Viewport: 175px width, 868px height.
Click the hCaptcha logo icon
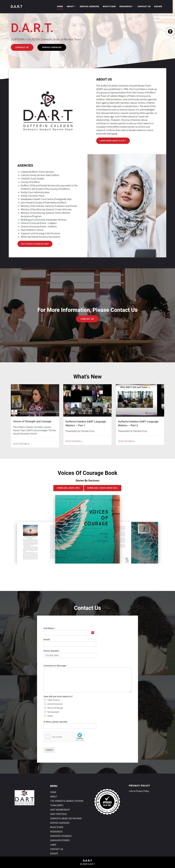[80, 735]
